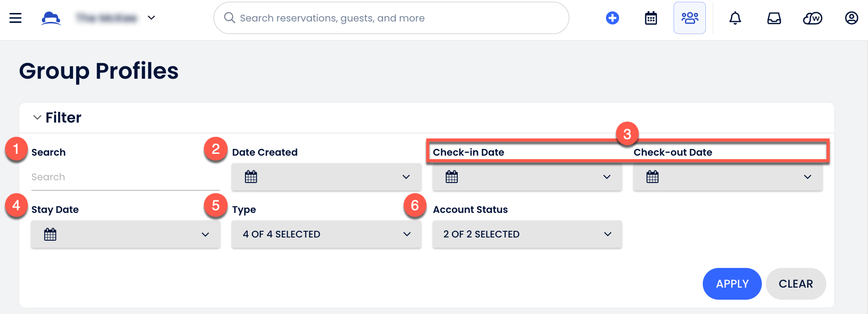The width and height of the screenshot is (868, 314).
Task: Select the groups people icon
Action: (690, 18)
